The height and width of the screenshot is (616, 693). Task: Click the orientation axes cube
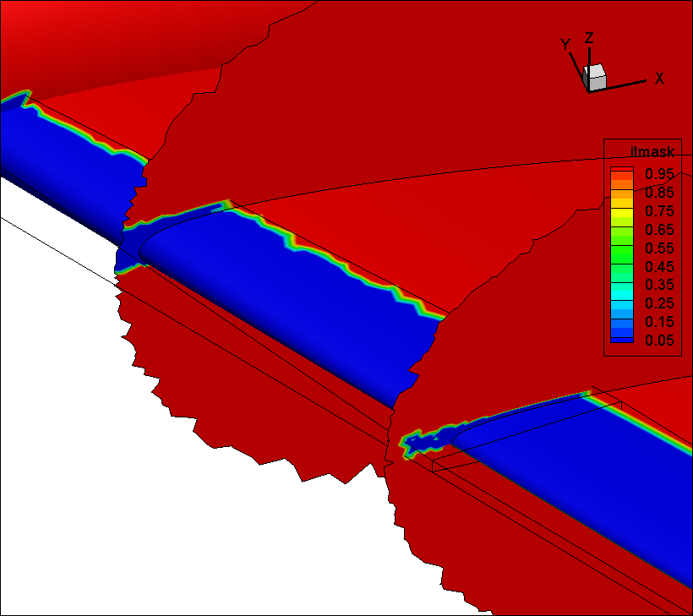point(594,77)
